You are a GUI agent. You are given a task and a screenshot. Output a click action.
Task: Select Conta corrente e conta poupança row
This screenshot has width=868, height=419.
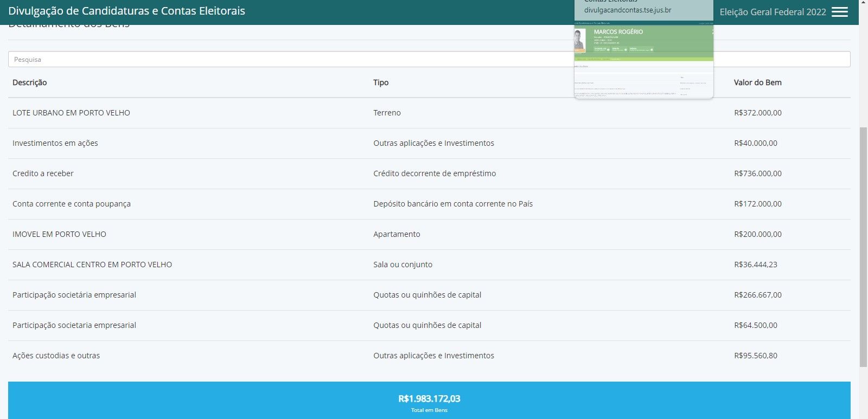[72, 204]
